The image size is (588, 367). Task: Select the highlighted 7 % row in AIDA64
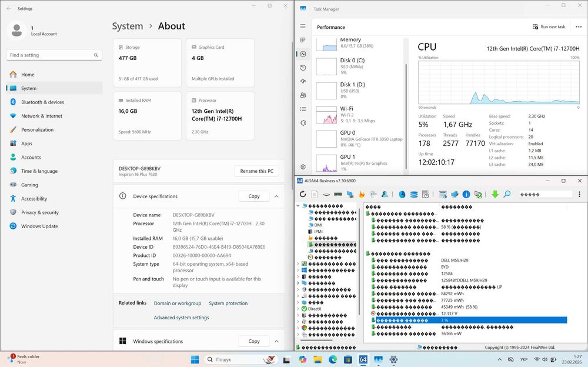click(469, 320)
